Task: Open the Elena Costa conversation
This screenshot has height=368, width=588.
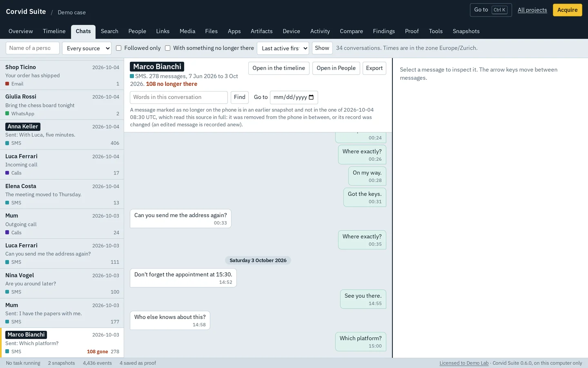Action: [x=62, y=194]
